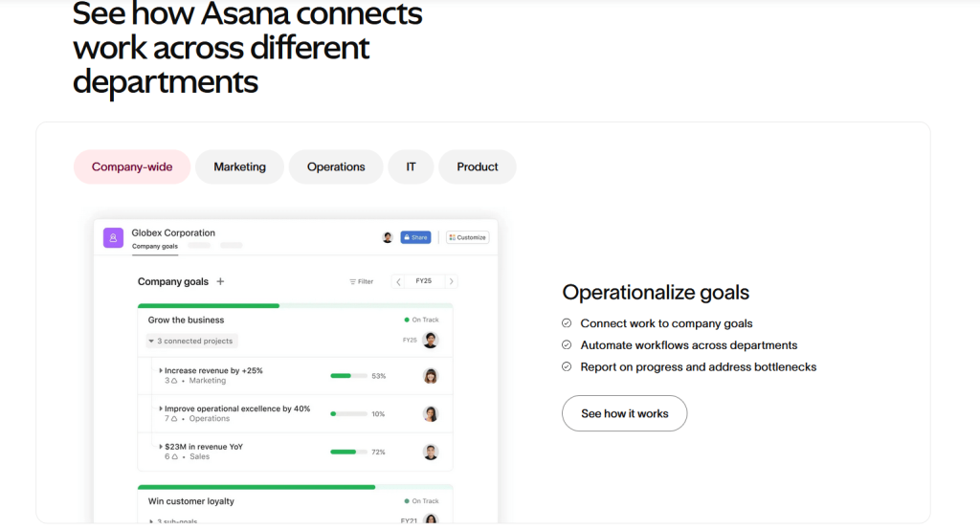The image size is (980, 530).
Task: Select the Operations department tab
Action: point(336,166)
